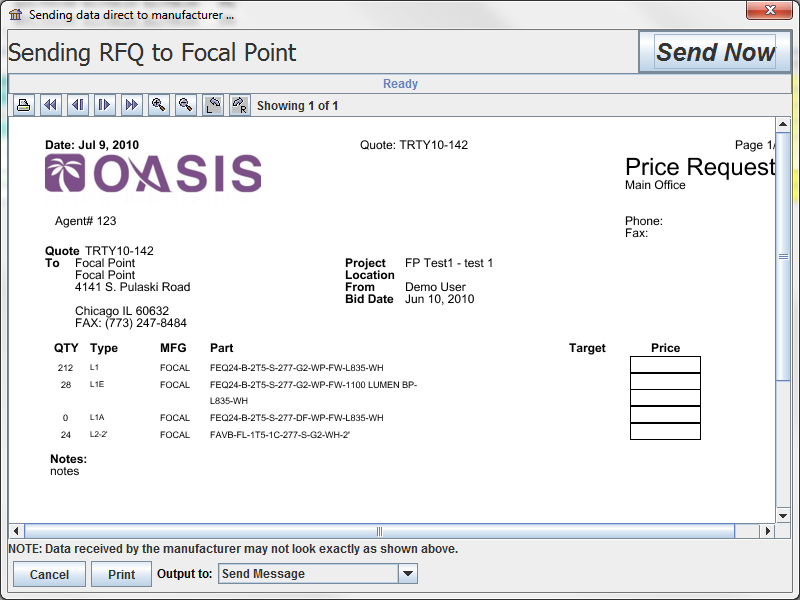Click the printer icon in the preview toolbar
This screenshot has width=800, height=600.
tap(23, 106)
